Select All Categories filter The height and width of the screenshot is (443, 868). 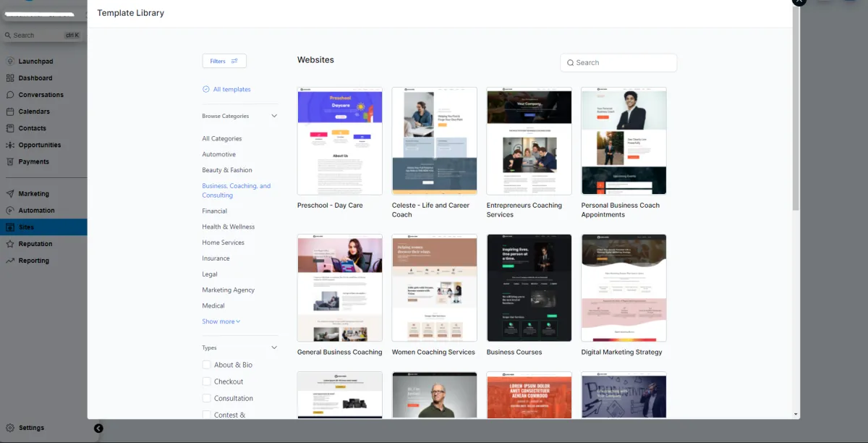point(222,139)
